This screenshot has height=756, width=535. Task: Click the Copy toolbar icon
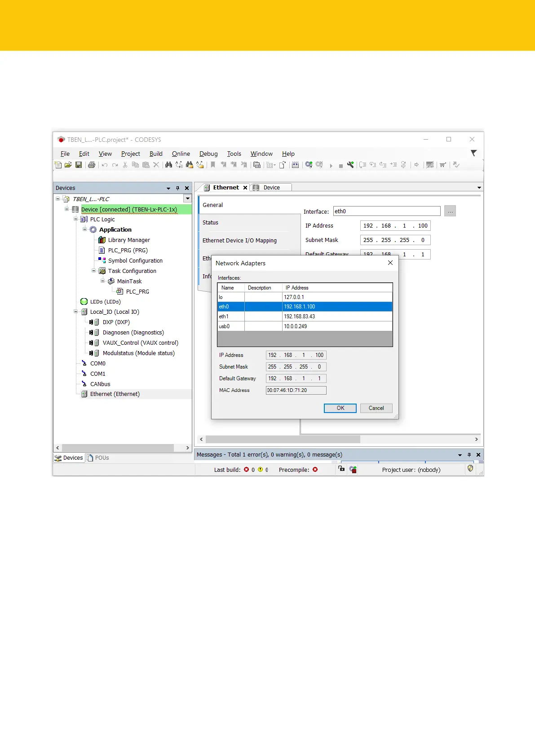tap(135, 165)
